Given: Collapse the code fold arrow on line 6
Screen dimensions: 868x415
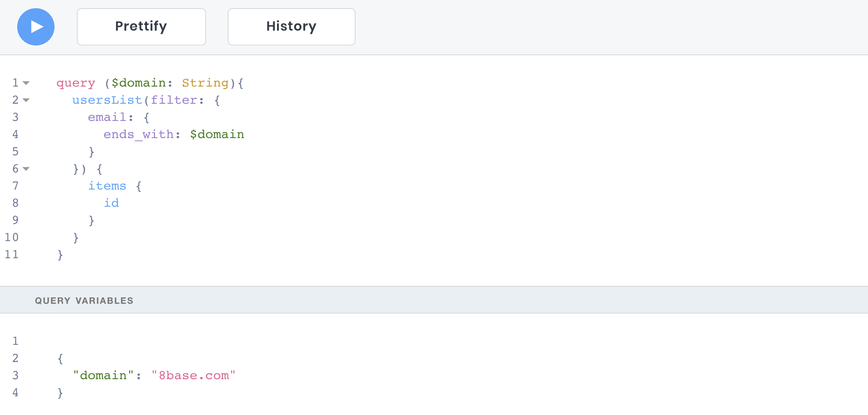Looking at the screenshot, I should point(26,169).
